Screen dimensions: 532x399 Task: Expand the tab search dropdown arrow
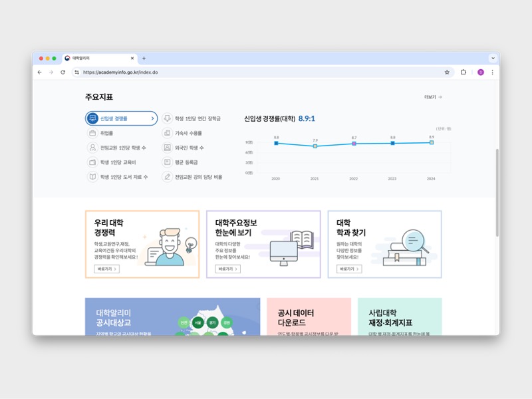pos(493,59)
